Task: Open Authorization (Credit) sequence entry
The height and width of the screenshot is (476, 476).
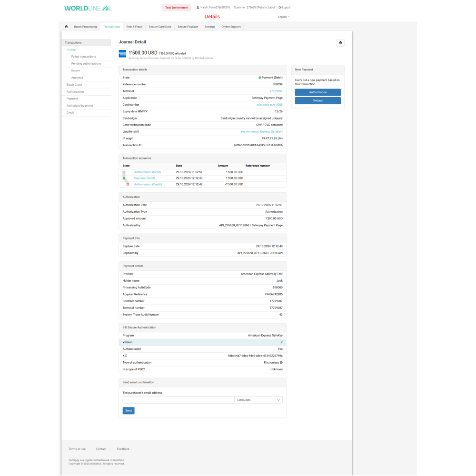Action: [x=148, y=184]
